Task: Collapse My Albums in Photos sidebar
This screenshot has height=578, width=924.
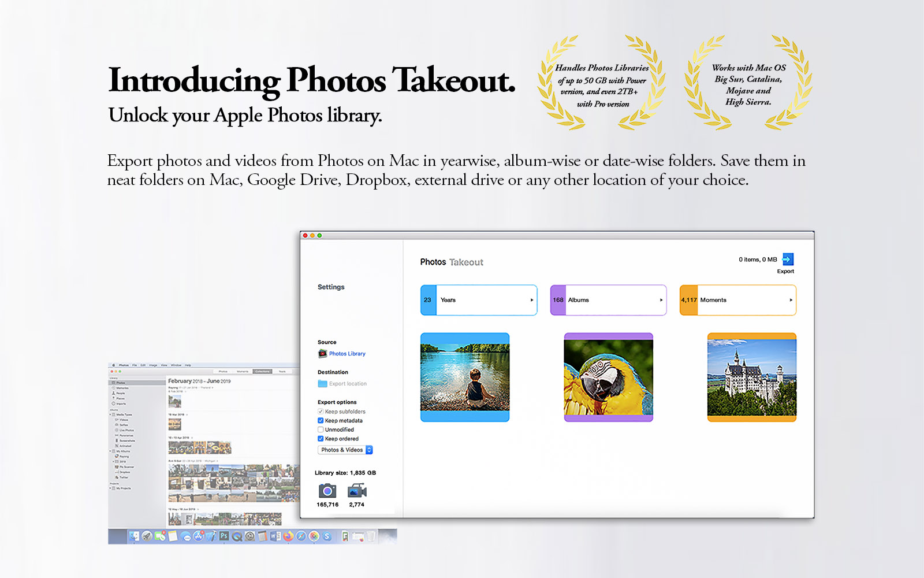Action: 110,451
